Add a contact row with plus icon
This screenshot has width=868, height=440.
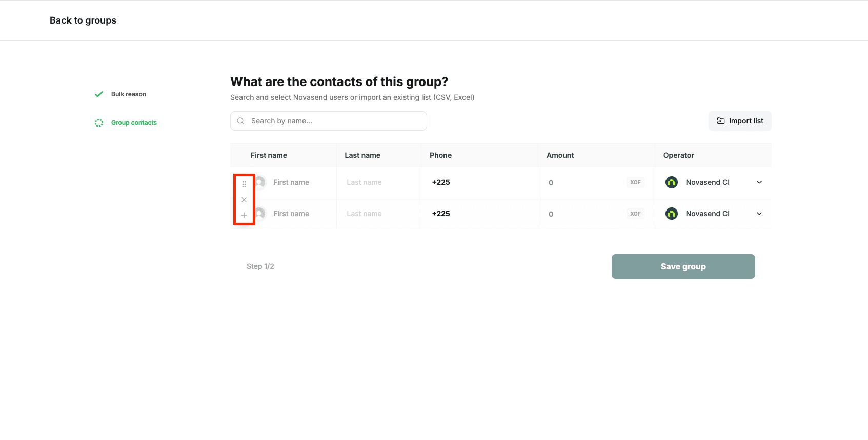(x=244, y=215)
